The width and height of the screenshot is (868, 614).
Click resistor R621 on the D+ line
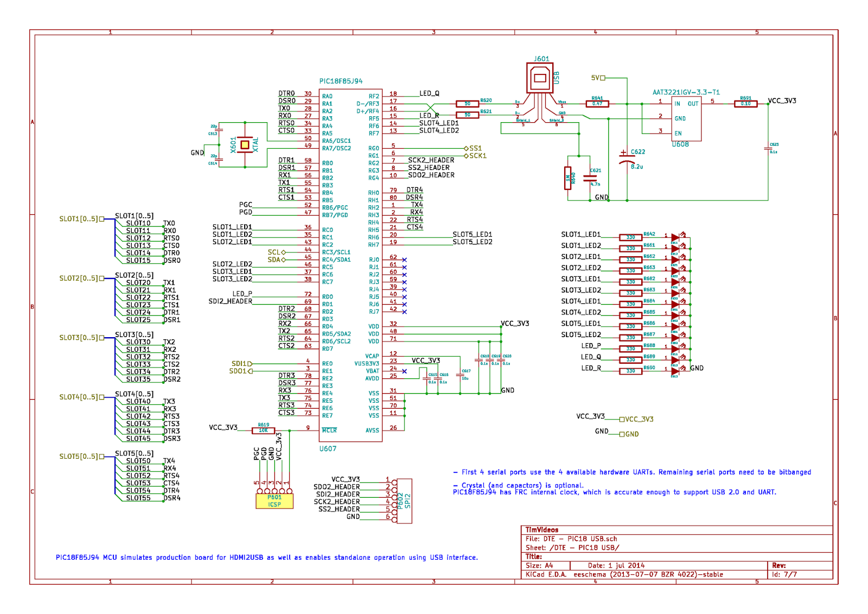[x=467, y=115]
